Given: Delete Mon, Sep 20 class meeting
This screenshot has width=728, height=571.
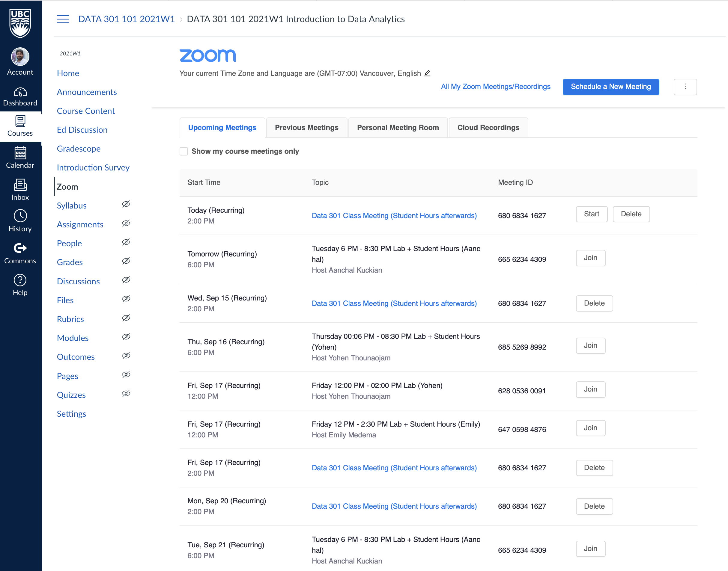Looking at the screenshot, I should click(594, 507).
